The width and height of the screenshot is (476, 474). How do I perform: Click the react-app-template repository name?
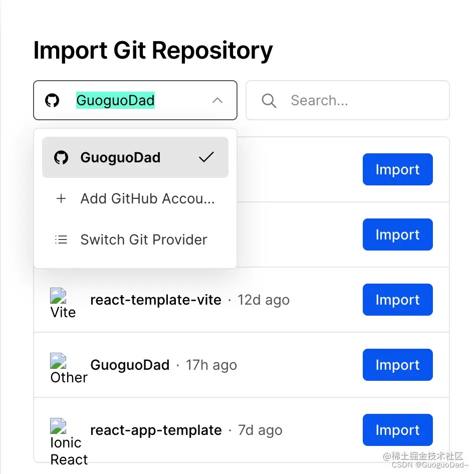(156, 430)
